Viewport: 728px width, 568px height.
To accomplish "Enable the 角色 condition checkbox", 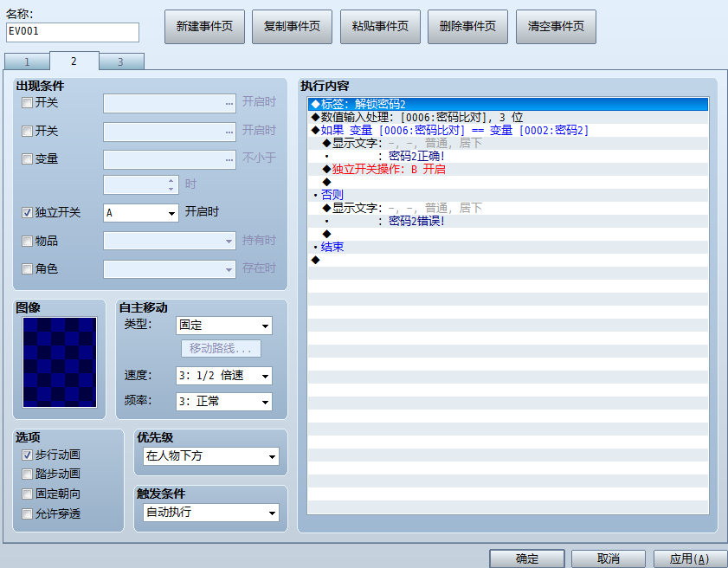I will click(x=27, y=268).
